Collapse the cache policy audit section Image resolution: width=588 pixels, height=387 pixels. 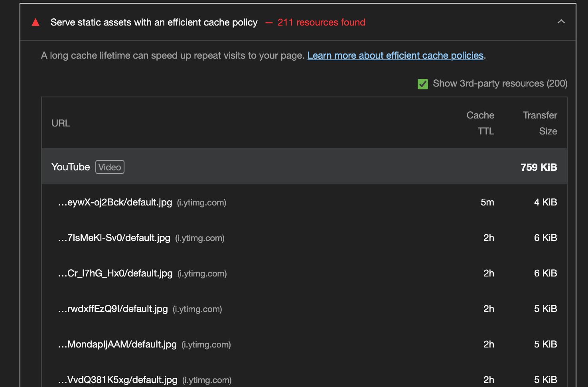click(x=561, y=22)
